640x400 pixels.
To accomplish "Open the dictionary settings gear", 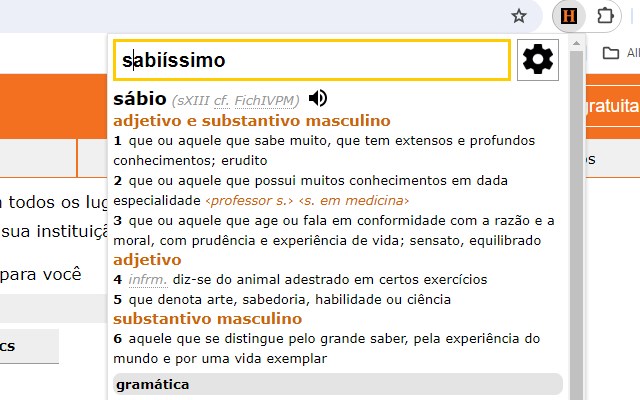I will tap(538, 60).
